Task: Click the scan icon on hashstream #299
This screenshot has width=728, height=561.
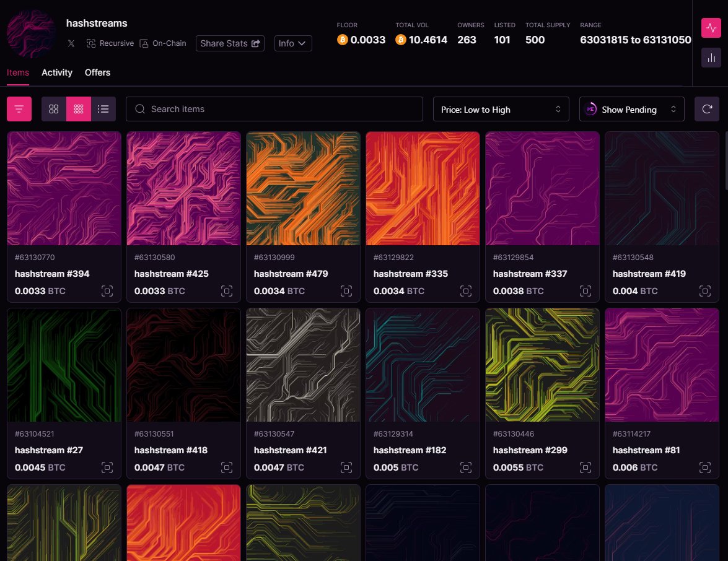Action: [x=585, y=468]
